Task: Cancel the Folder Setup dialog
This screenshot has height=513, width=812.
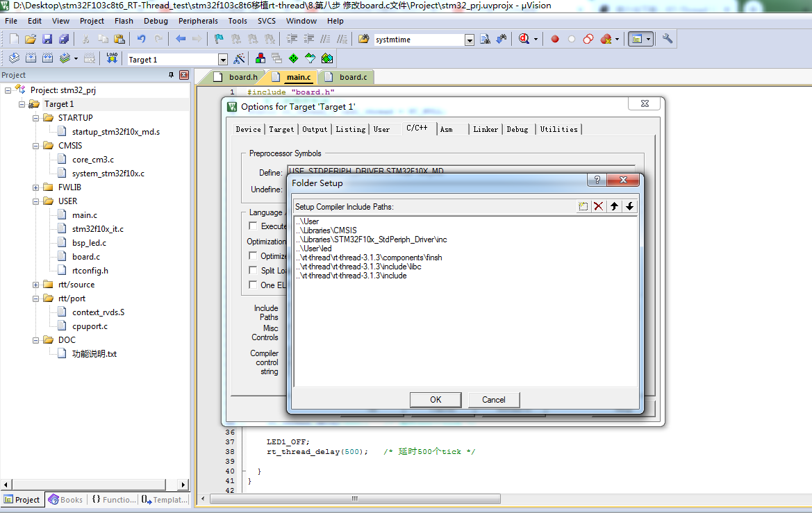Action: click(493, 400)
